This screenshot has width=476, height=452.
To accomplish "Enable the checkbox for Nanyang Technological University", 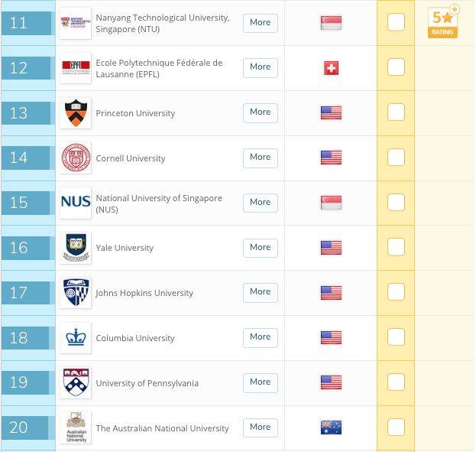I will coord(396,22).
